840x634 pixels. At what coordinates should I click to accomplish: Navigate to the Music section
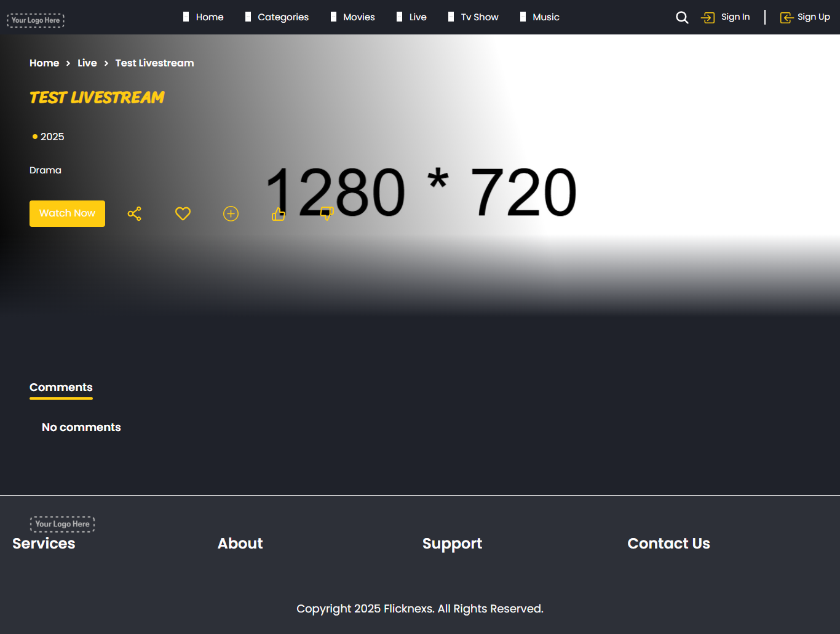click(x=545, y=17)
